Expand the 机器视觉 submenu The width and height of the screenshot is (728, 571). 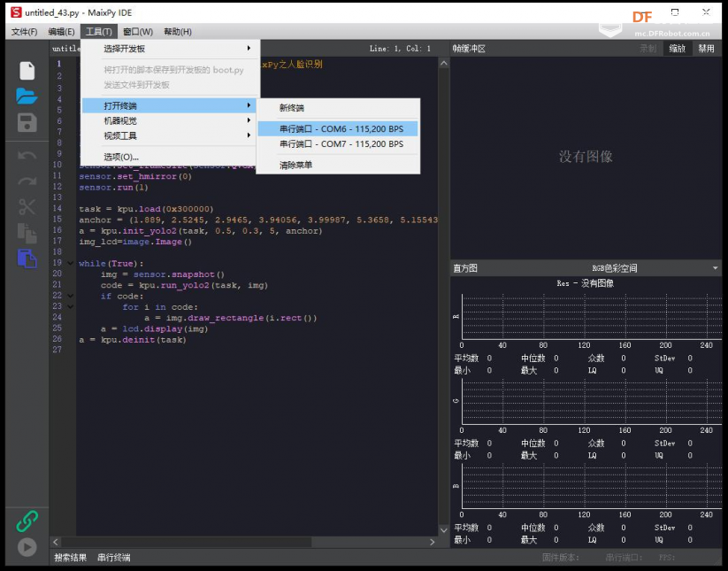(170, 120)
